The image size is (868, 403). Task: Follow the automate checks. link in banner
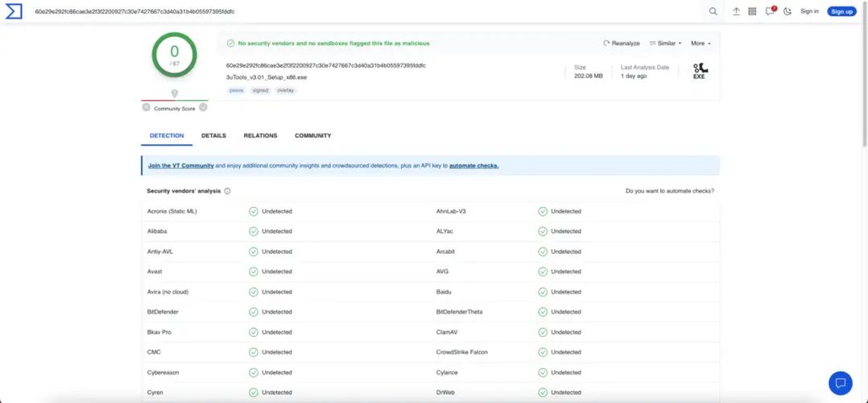coord(473,166)
